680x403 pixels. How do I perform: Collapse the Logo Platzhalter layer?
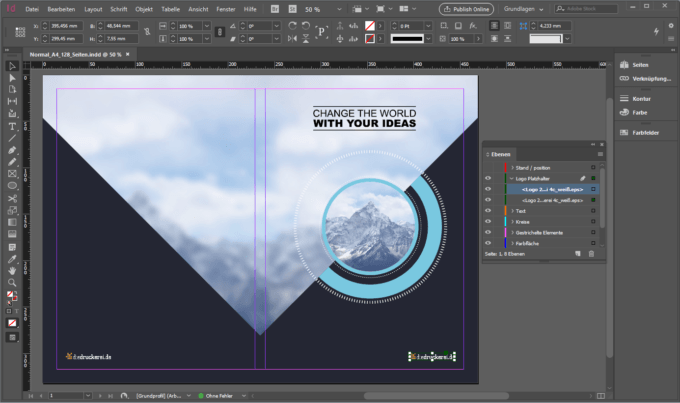click(x=512, y=178)
